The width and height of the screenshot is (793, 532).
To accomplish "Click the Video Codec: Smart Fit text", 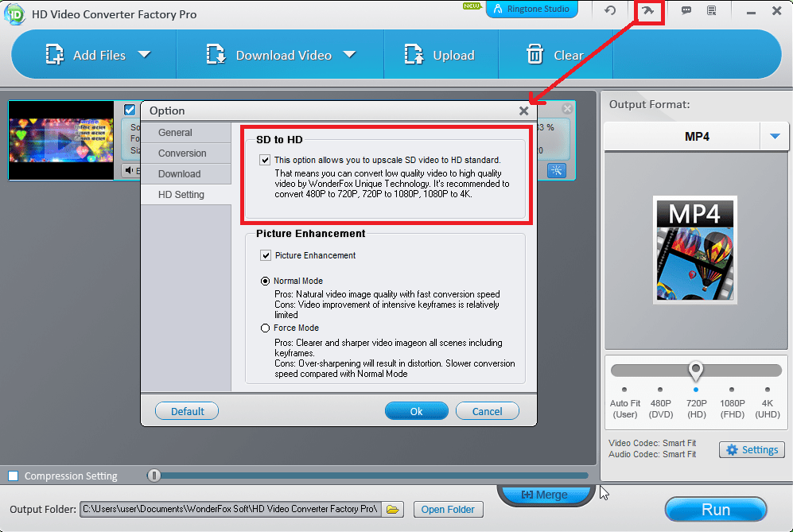I will (x=652, y=443).
